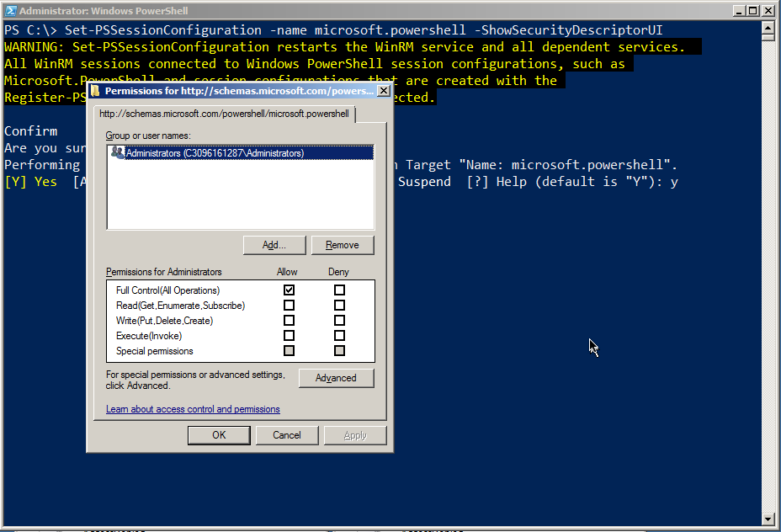
Task: Click the PowerShell scrollbar up arrow
Action: pyautogui.click(x=768, y=28)
